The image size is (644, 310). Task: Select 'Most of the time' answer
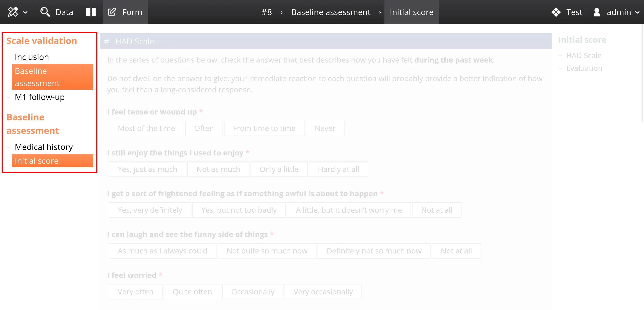pyautogui.click(x=146, y=128)
